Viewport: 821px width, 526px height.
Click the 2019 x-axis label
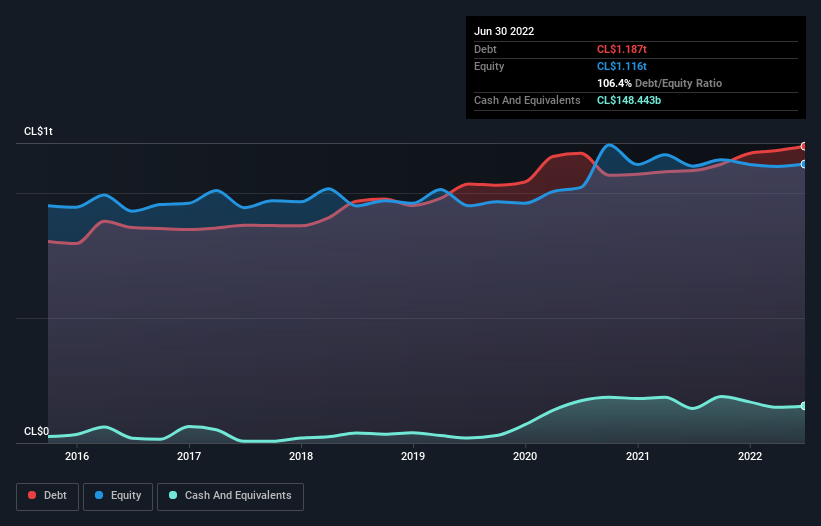pos(413,456)
